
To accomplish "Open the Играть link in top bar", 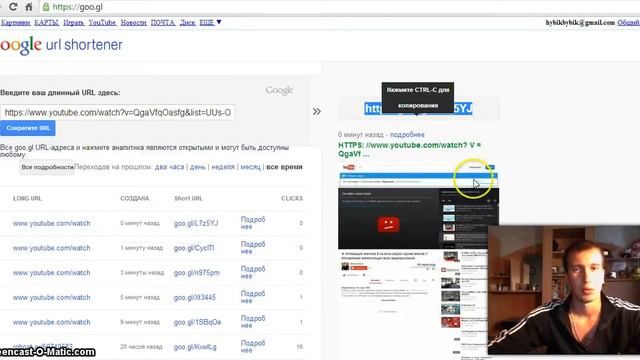I will tap(74, 22).
